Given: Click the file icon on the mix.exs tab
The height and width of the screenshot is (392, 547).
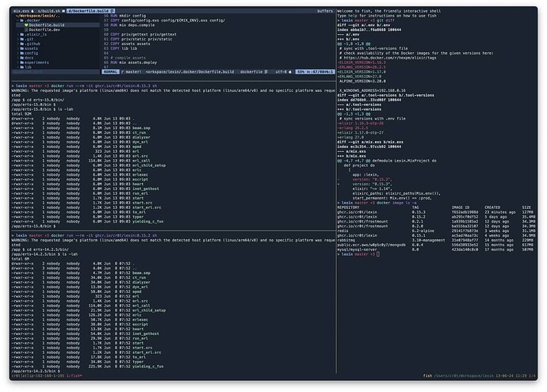Looking at the screenshot, I should coord(33,11).
